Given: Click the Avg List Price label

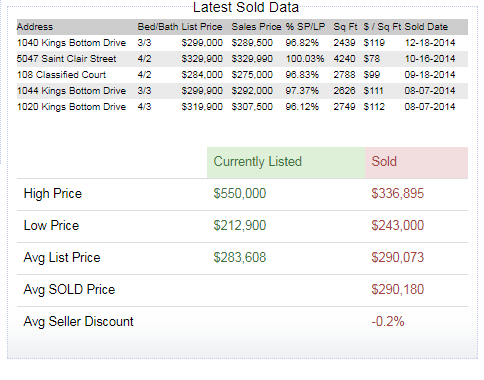Looking at the screenshot, I should tap(62, 258).
